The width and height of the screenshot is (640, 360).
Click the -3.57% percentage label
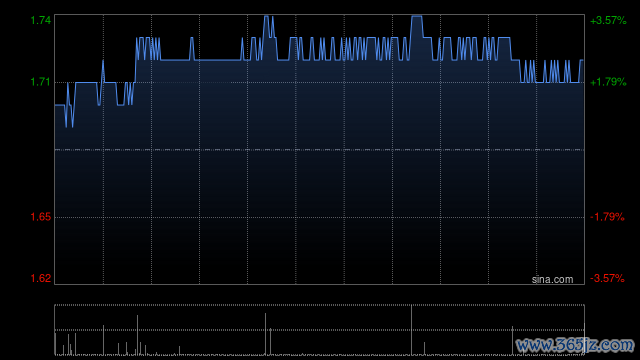click(x=607, y=278)
